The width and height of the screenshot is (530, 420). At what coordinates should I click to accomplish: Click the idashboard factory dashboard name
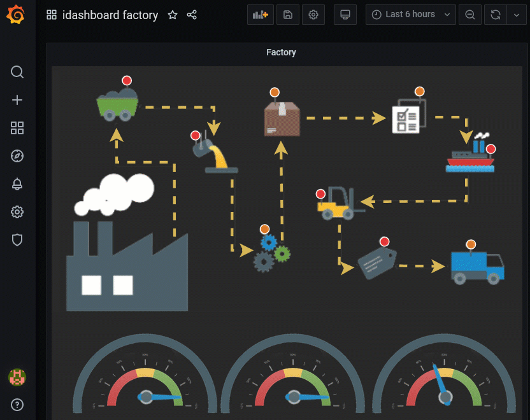click(111, 15)
